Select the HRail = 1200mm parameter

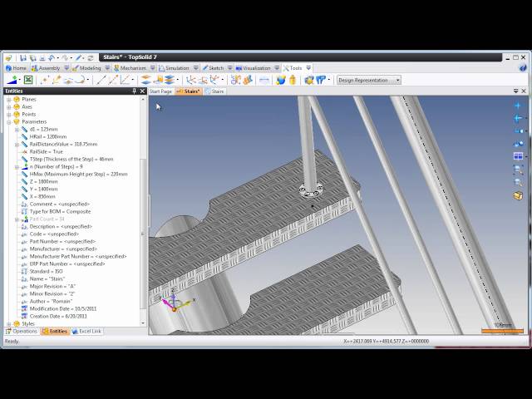[x=47, y=137]
